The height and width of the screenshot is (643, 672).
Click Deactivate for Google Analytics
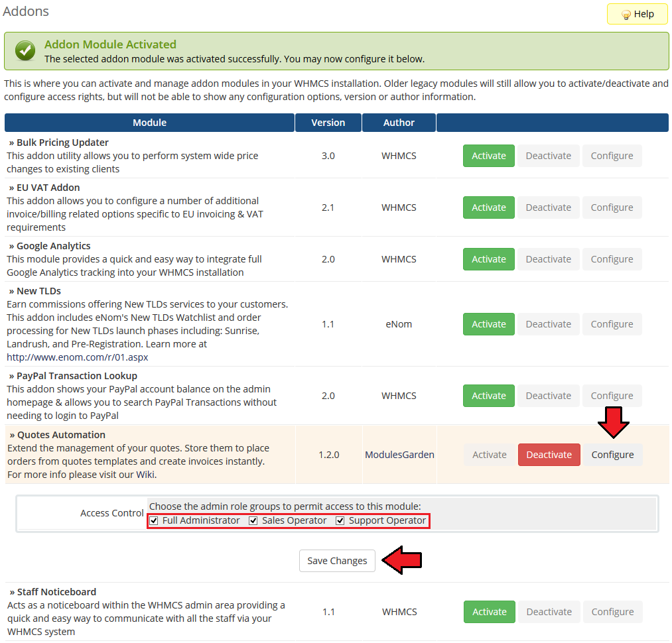pos(548,259)
